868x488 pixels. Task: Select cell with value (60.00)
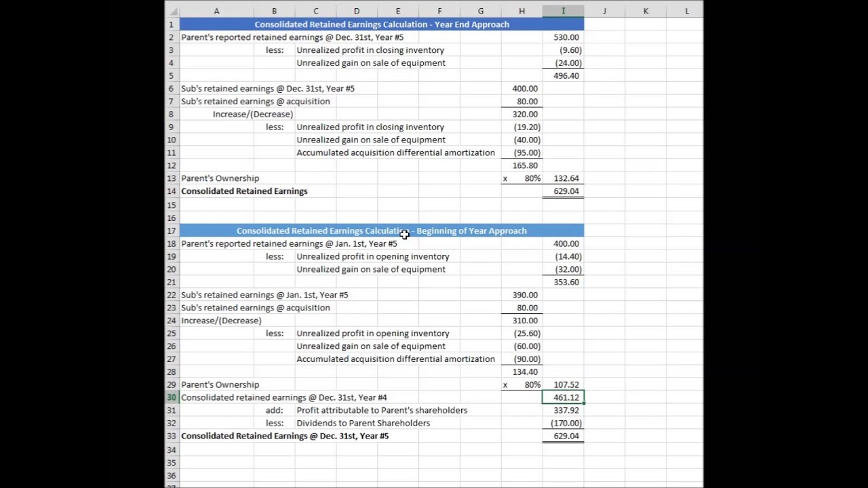[521, 346]
